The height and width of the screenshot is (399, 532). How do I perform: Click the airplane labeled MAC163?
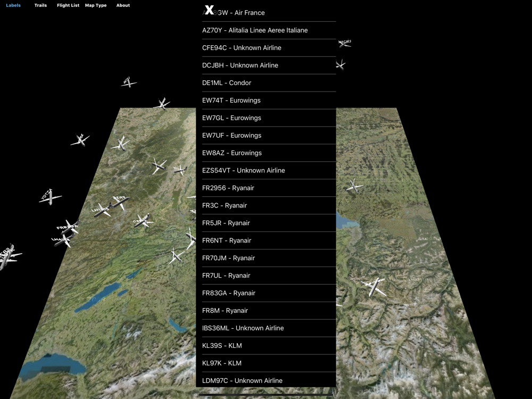344,44
